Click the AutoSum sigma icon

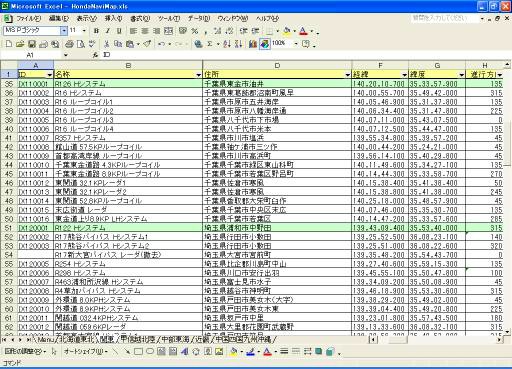pyautogui.click(x=210, y=44)
